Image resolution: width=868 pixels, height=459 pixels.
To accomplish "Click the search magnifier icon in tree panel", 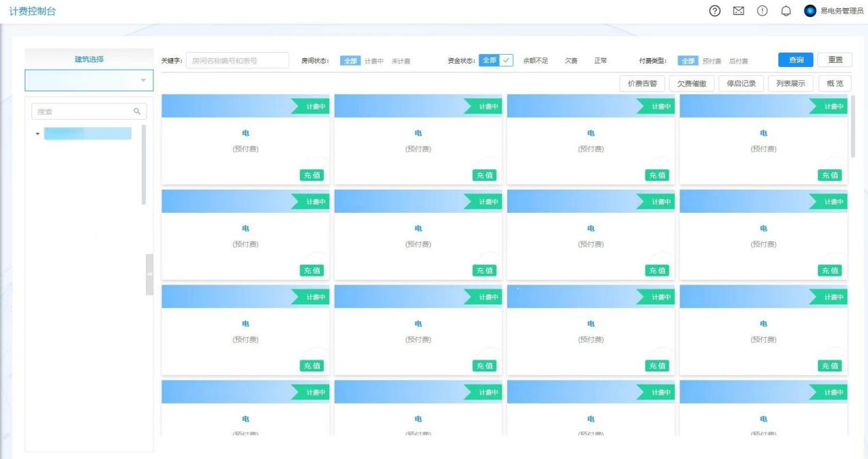I will (x=137, y=111).
